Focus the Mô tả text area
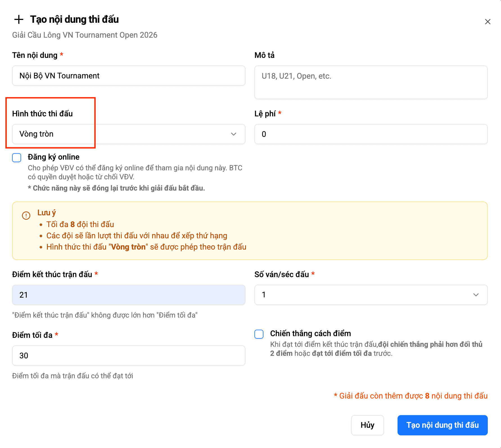The height and width of the screenshot is (448, 501). coord(371,82)
